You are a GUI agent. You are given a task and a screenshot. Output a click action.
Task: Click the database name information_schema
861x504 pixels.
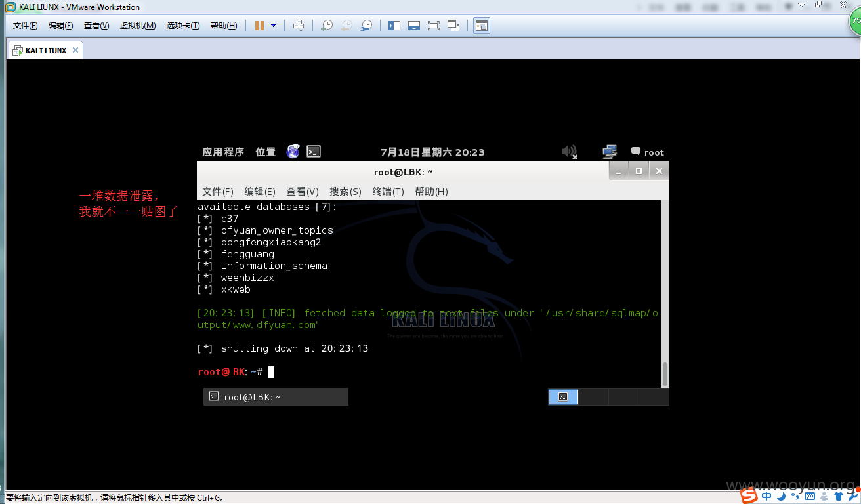(274, 266)
